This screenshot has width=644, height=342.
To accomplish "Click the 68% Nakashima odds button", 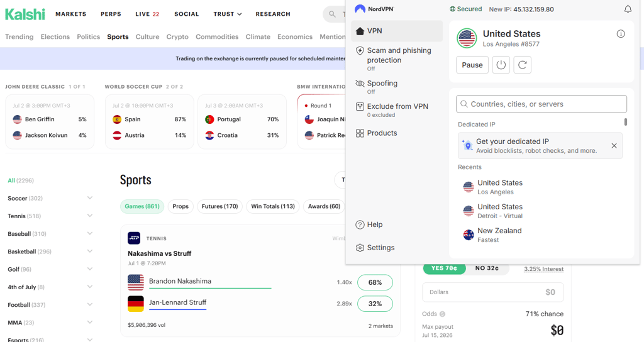I will pos(375,282).
